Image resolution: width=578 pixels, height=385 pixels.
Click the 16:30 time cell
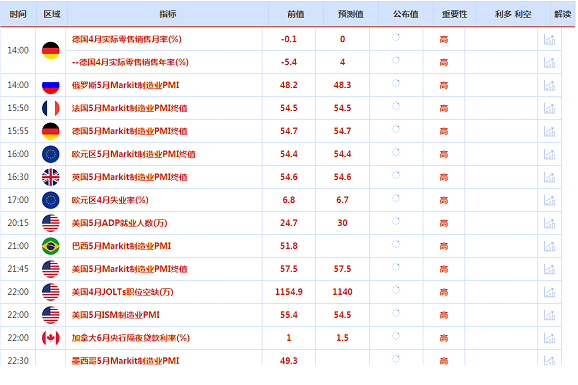18,177
